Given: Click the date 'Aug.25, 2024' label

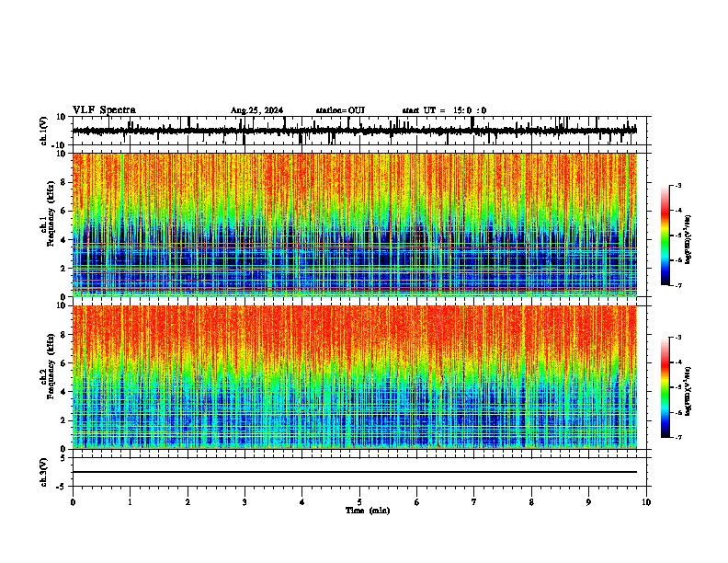Looking at the screenshot, I should click(x=256, y=110).
